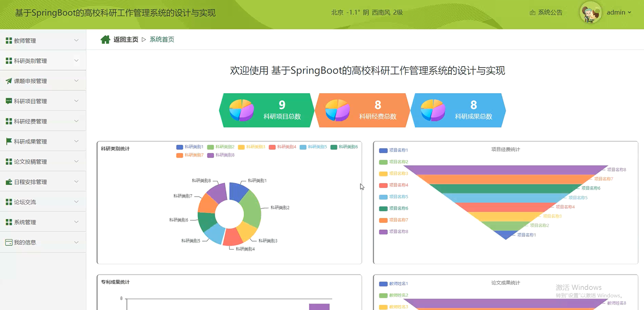Click the 科研经费总数 label on orange card

pos(378,116)
